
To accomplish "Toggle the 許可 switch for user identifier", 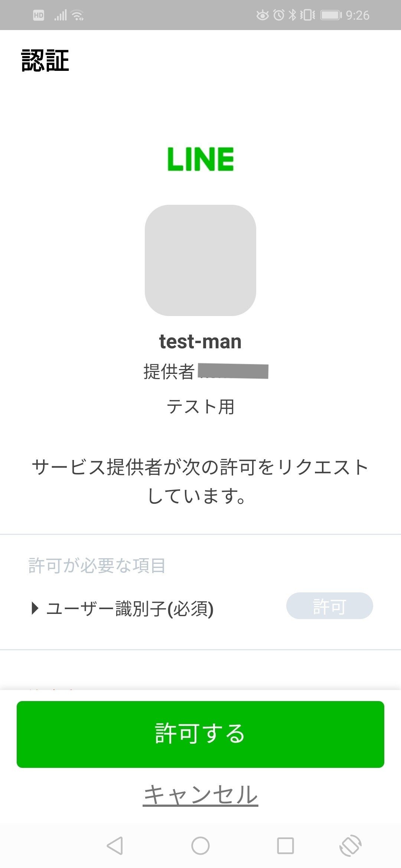I will (x=329, y=606).
